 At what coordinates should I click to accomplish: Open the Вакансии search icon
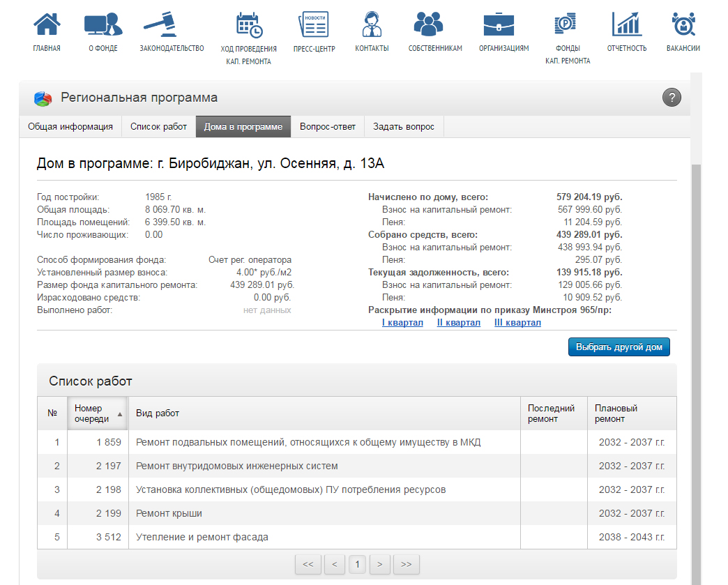pos(683,24)
